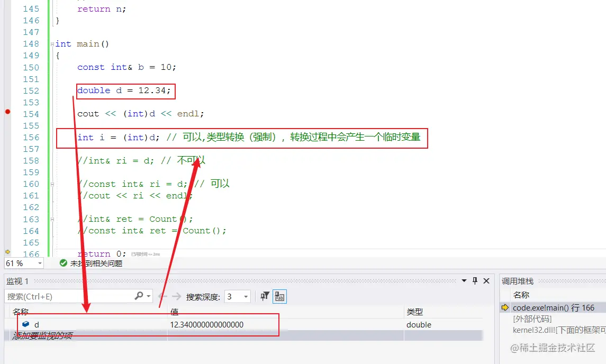Image resolution: width=606 pixels, height=364 pixels.
Task: Select the watch value 12.340000000000000
Action: pyautogui.click(x=207, y=325)
